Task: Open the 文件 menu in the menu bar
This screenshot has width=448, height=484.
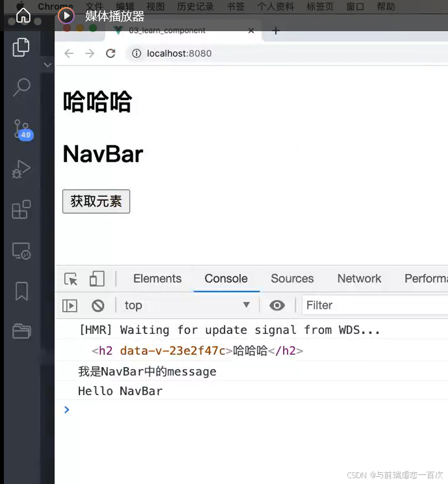Action: [x=94, y=6]
